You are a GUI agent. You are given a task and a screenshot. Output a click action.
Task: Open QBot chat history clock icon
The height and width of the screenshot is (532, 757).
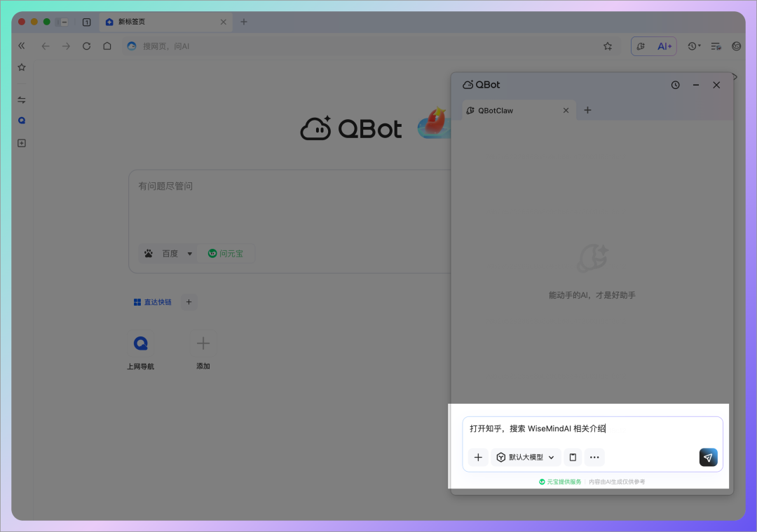675,85
